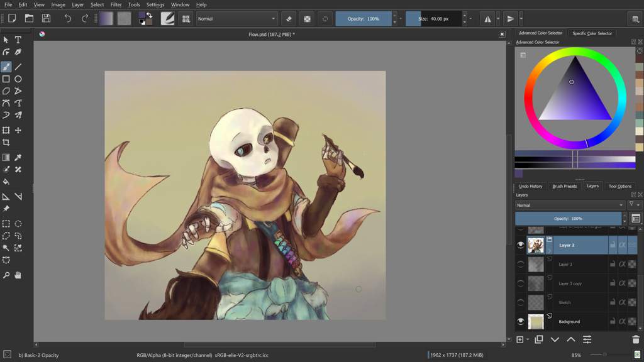Hide the Background layer
This screenshot has height=362, width=644.
click(521, 321)
